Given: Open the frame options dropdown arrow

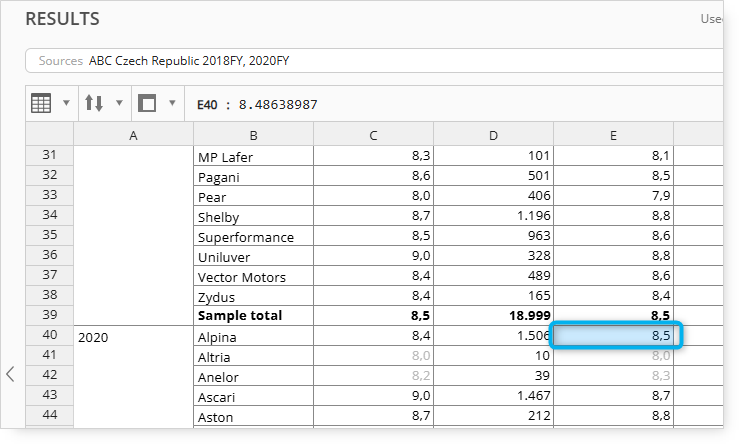Looking at the screenshot, I should pyautogui.click(x=172, y=103).
